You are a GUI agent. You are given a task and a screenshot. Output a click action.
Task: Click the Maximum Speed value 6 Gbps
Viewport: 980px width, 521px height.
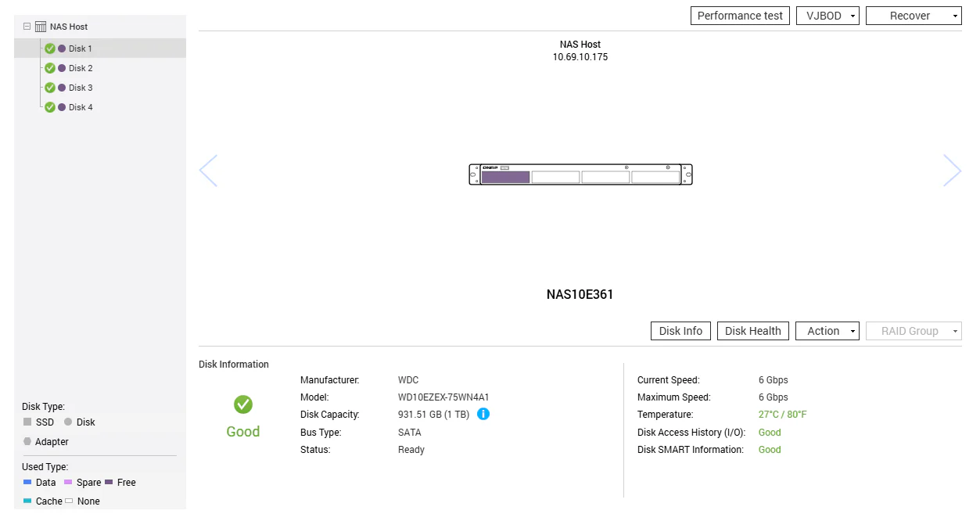coord(774,397)
